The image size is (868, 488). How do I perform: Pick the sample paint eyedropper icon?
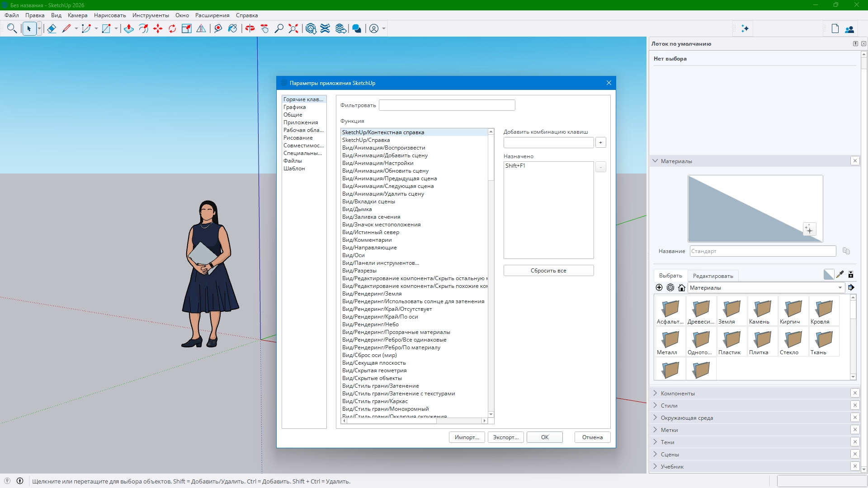click(x=840, y=274)
